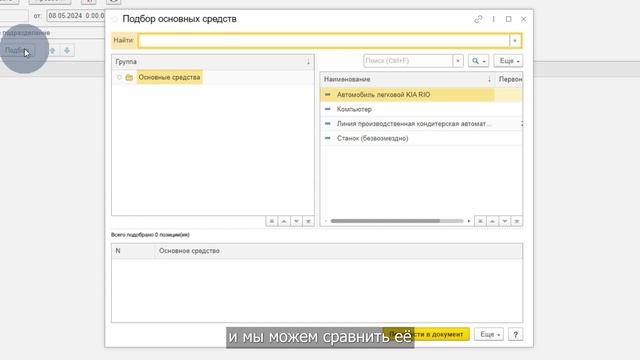Open help with the question mark button
The width and height of the screenshot is (640, 360).
(x=516, y=334)
